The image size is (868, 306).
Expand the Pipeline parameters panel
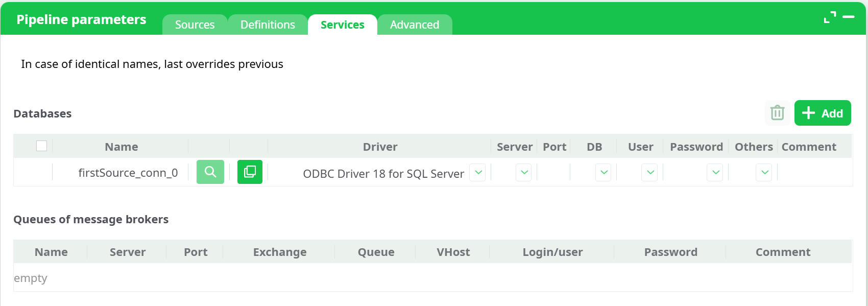[x=830, y=17]
